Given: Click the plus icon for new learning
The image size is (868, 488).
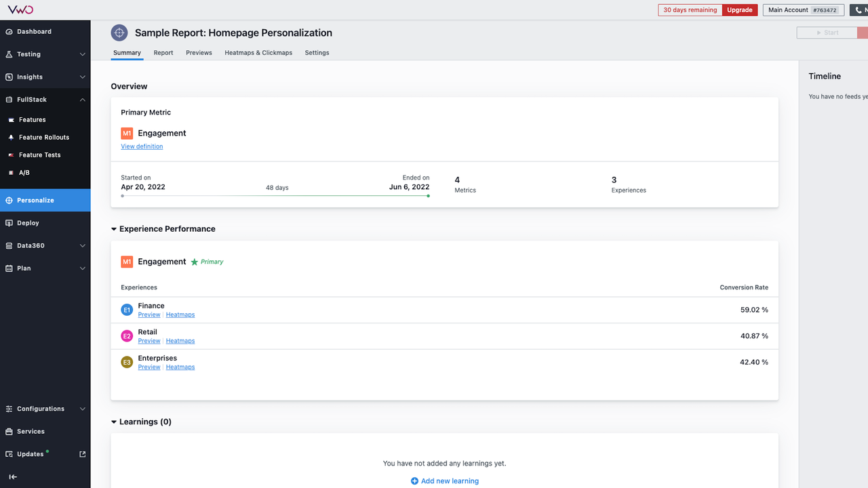Looking at the screenshot, I should (x=414, y=481).
